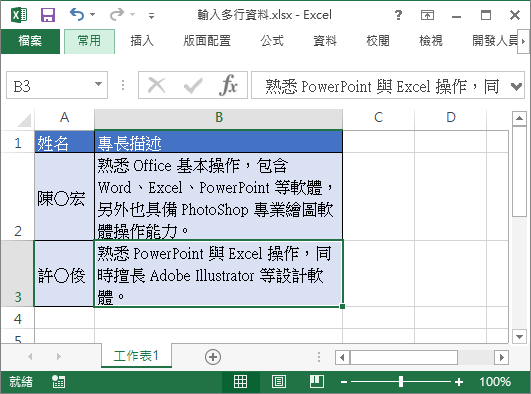Open the 插入 ribbon tab
This screenshot has width=531, height=394.
pyautogui.click(x=142, y=41)
